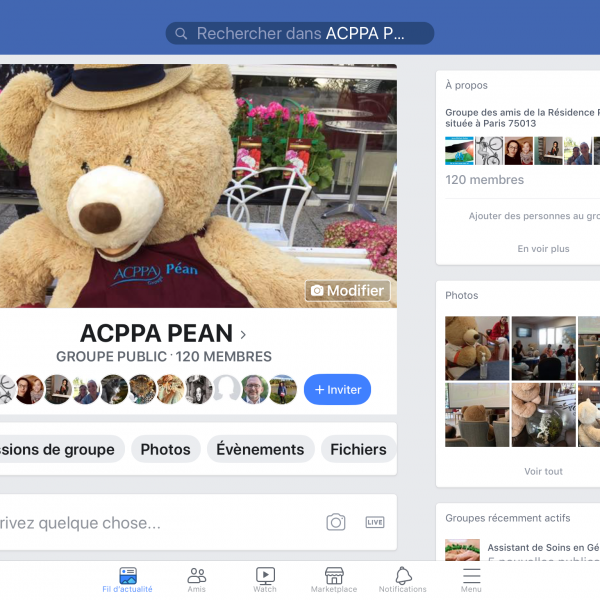Click the 120 membres count in À propos
This screenshot has height=600, width=600.
click(484, 180)
